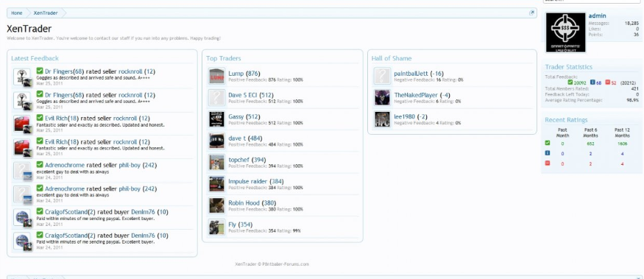
Task: Click red negative feedback icon in Trader Statistics
Action: (x=608, y=82)
